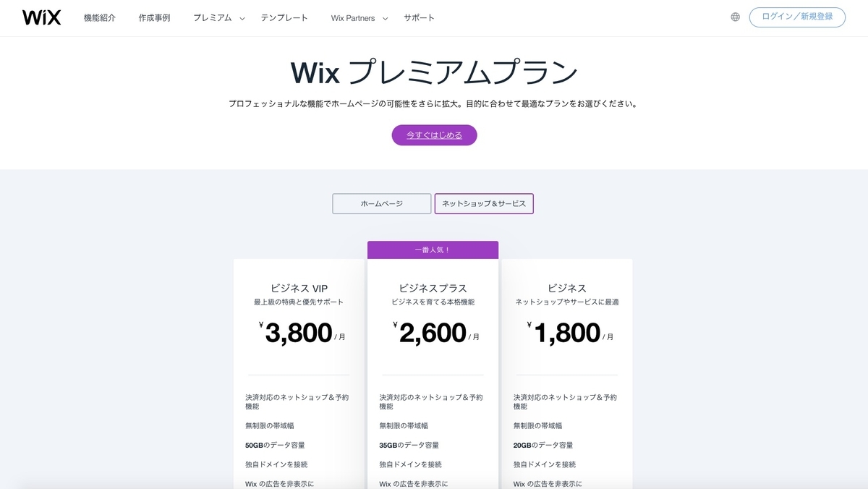Select the ホームページ plan tab
This screenshot has height=489, width=868.
click(x=381, y=203)
